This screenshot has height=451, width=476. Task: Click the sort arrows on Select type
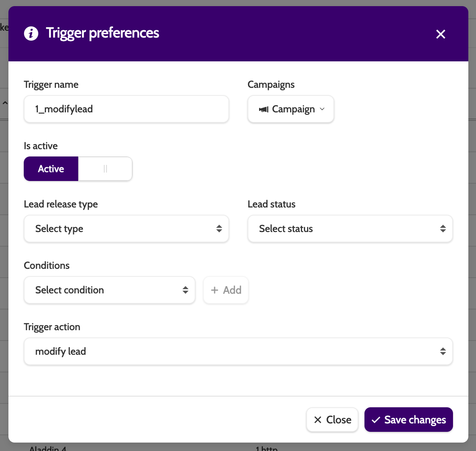click(x=219, y=229)
